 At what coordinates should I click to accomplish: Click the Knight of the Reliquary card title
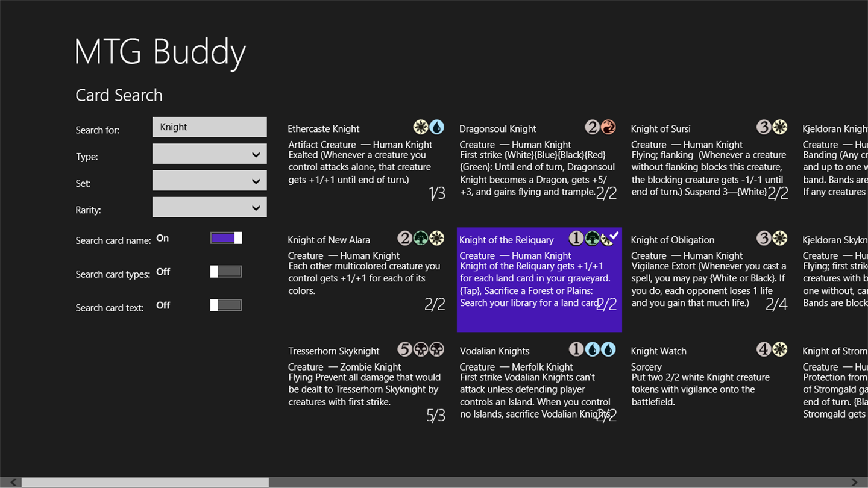pos(506,240)
